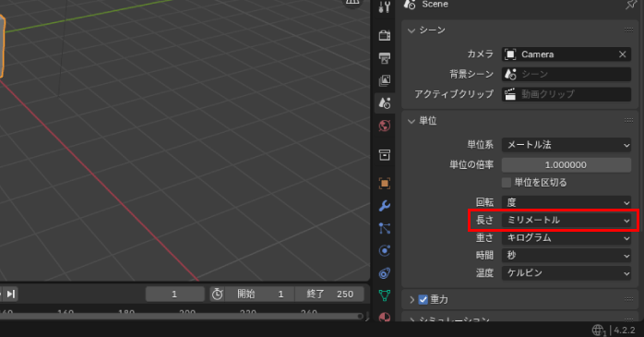The width and height of the screenshot is (644, 337).
Task: Toggle the preview range clock icon
Action: (217, 294)
